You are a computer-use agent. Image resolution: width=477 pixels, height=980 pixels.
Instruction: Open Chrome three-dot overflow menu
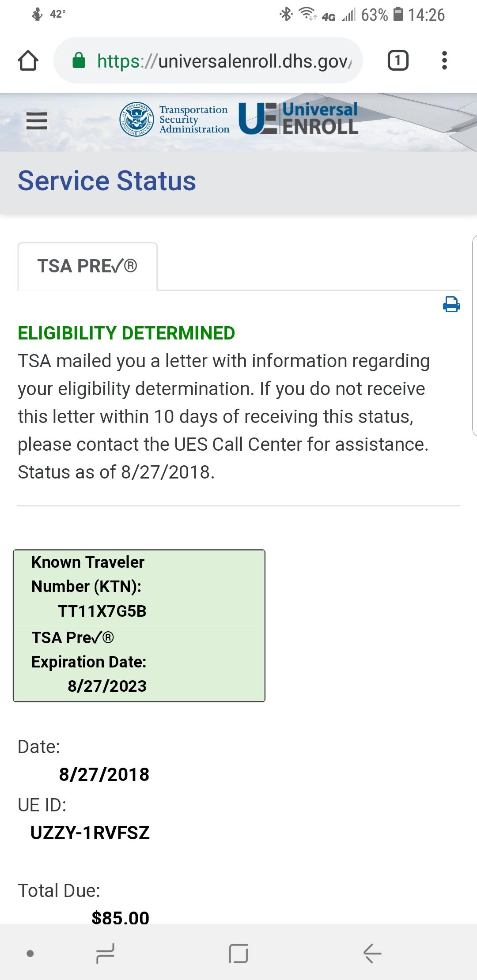[x=444, y=60]
